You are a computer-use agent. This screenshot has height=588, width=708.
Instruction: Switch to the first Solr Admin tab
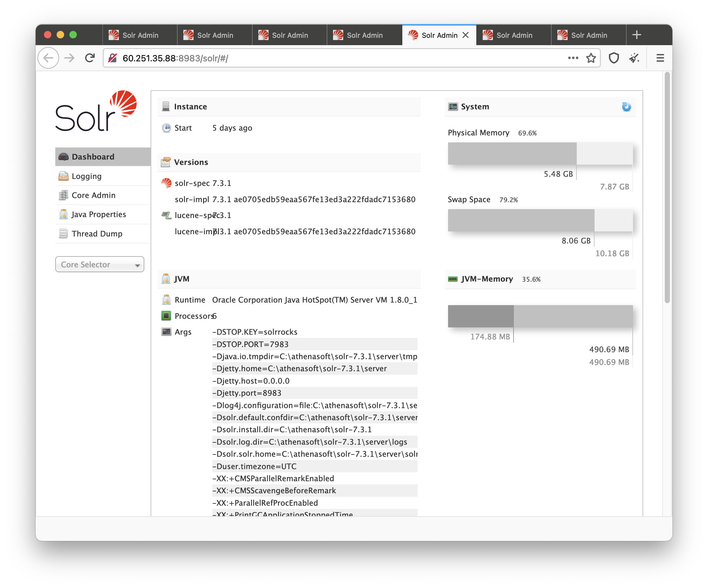click(140, 35)
